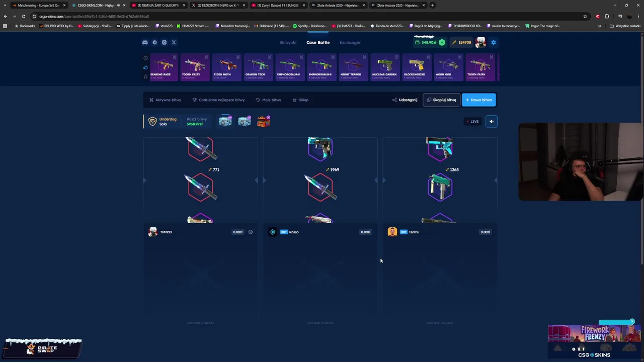Open the Wszystkie zakładki folder
Image resolution: width=644 pixels, height=362 pixels.
[x=625, y=26]
